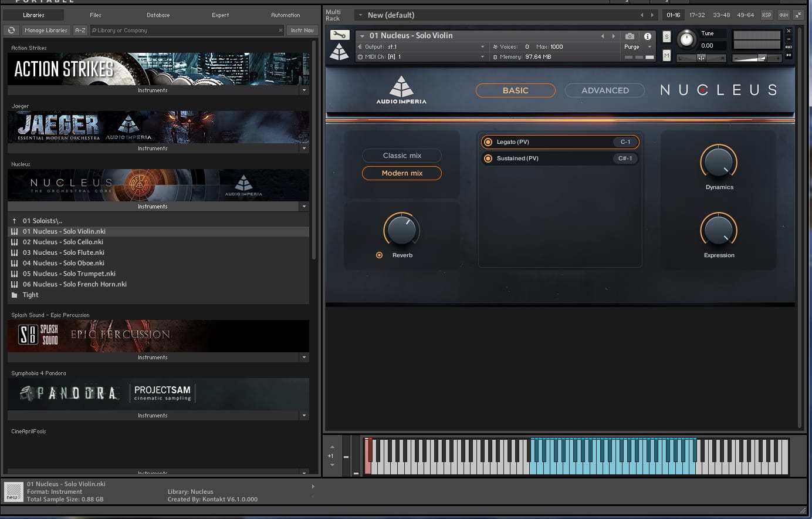Toggle the Reverb on/off button
The width and height of the screenshot is (812, 519).
[x=379, y=255]
